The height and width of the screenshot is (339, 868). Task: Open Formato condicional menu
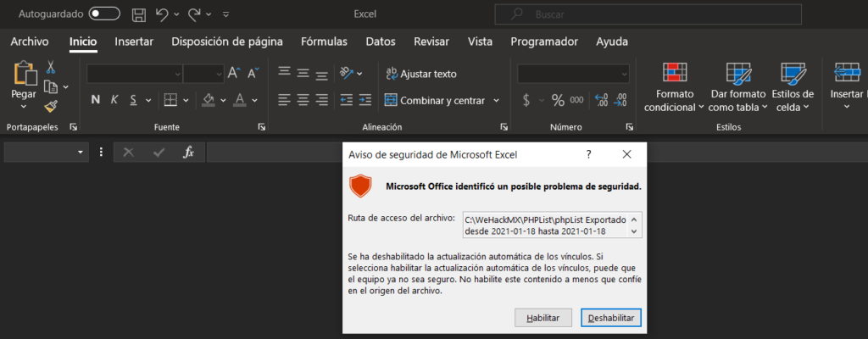coord(674,86)
